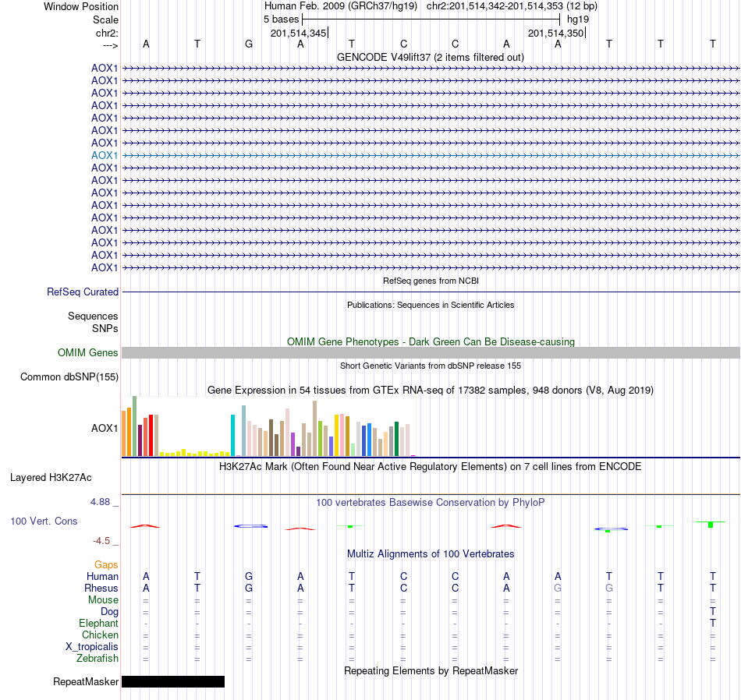Open GENCODE V49lift37 track title

431,57
